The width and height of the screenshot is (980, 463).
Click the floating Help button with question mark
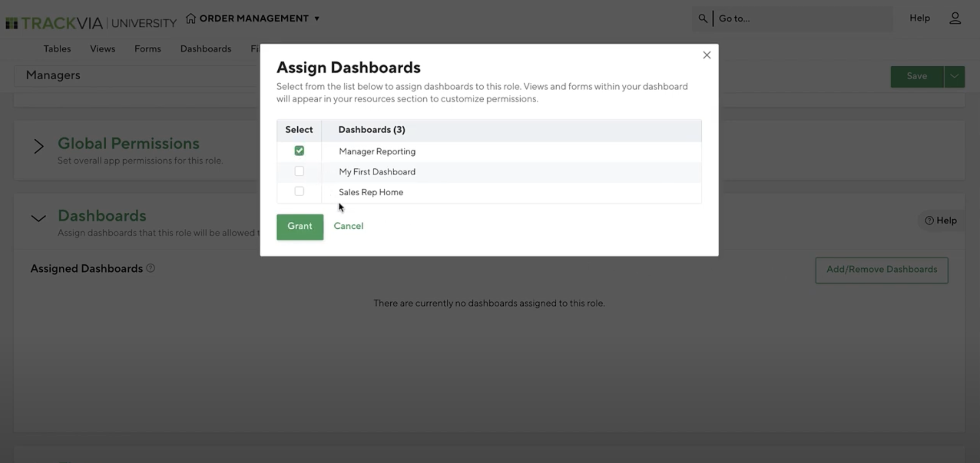click(941, 221)
